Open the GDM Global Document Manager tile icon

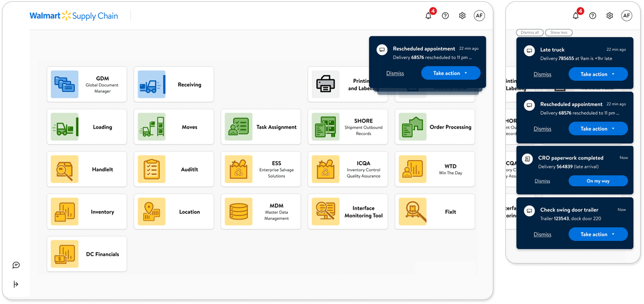pyautogui.click(x=64, y=84)
